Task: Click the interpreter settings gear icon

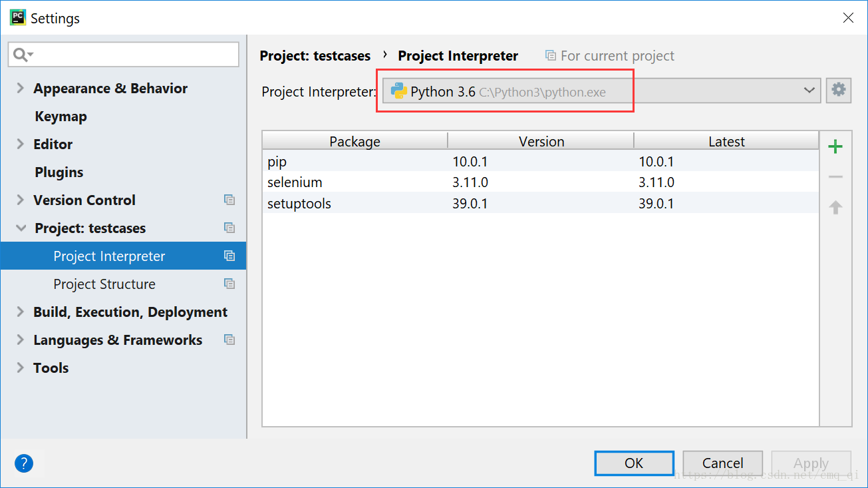Action: click(839, 90)
